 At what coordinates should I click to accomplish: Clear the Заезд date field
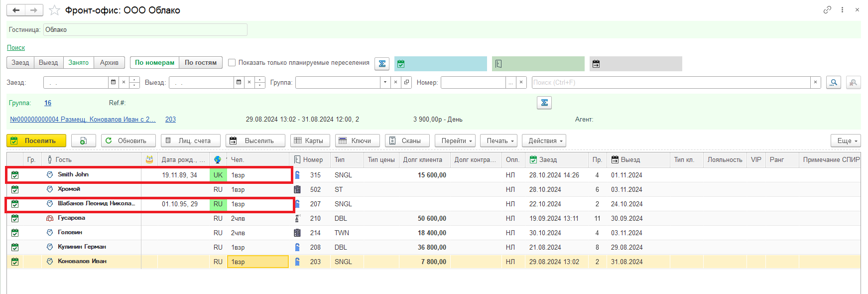click(123, 82)
